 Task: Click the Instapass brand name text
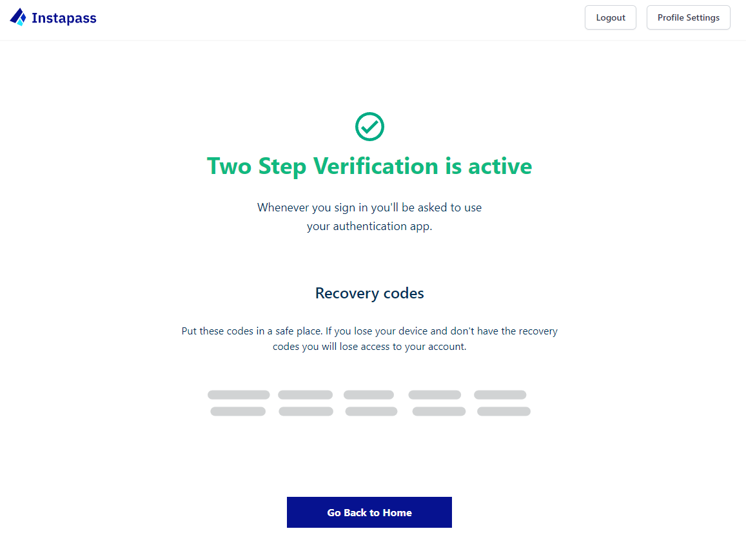pyautogui.click(x=64, y=18)
